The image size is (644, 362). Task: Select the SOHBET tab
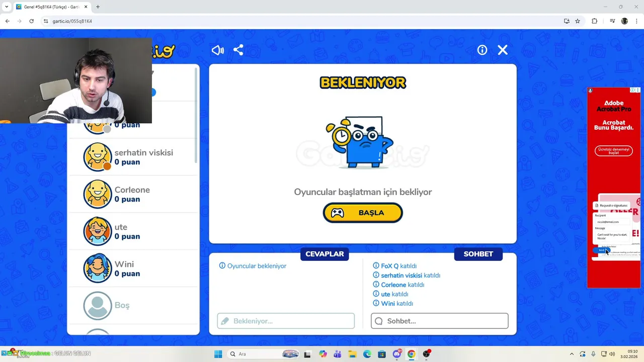(478, 254)
